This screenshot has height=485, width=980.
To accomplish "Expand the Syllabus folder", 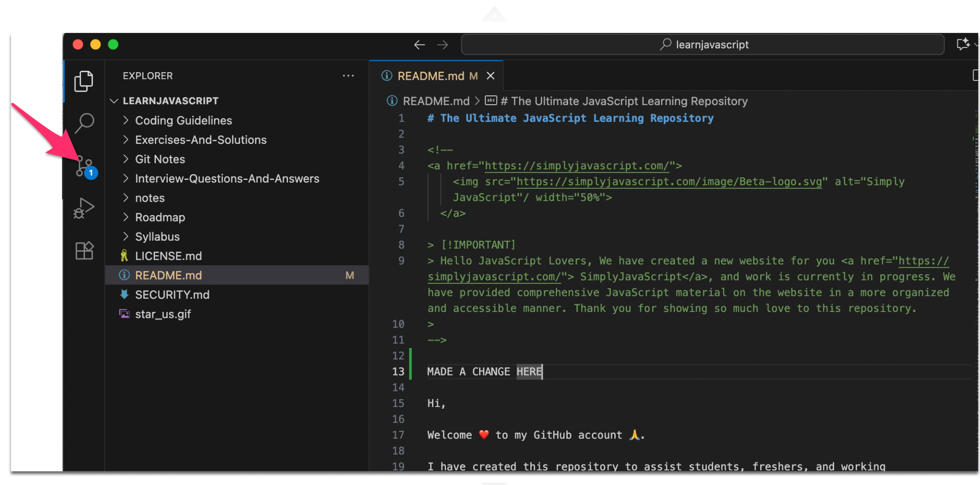I will tap(126, 237).
